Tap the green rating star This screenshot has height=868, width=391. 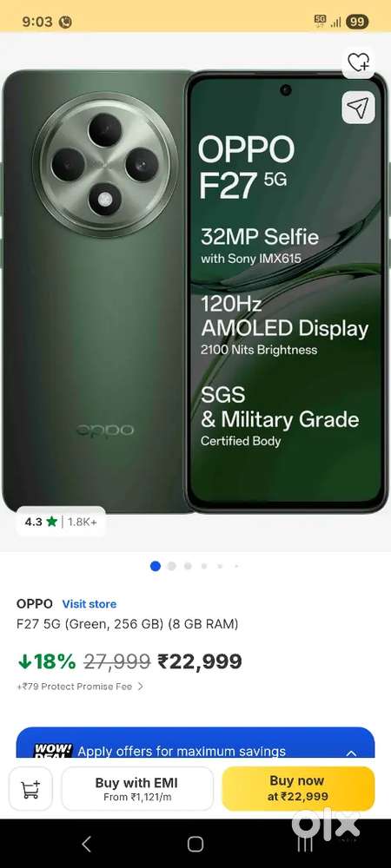click(52, 522)
